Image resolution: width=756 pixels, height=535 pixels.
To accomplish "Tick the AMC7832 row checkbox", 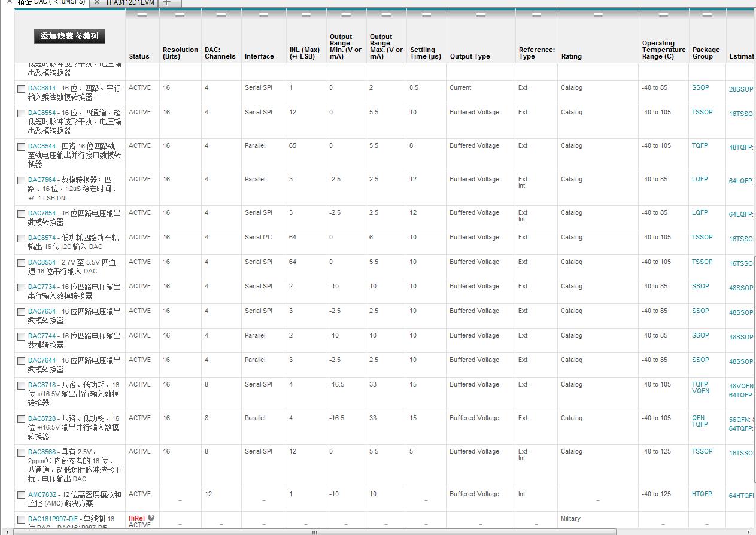I will [x=22, y=495].
